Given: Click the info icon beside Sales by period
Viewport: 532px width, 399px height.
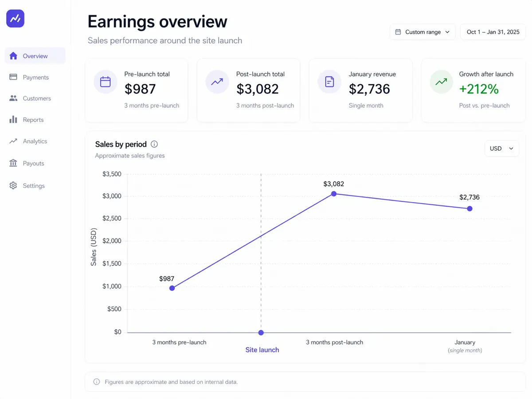Looking at the screenshot, I should point(154,144).
